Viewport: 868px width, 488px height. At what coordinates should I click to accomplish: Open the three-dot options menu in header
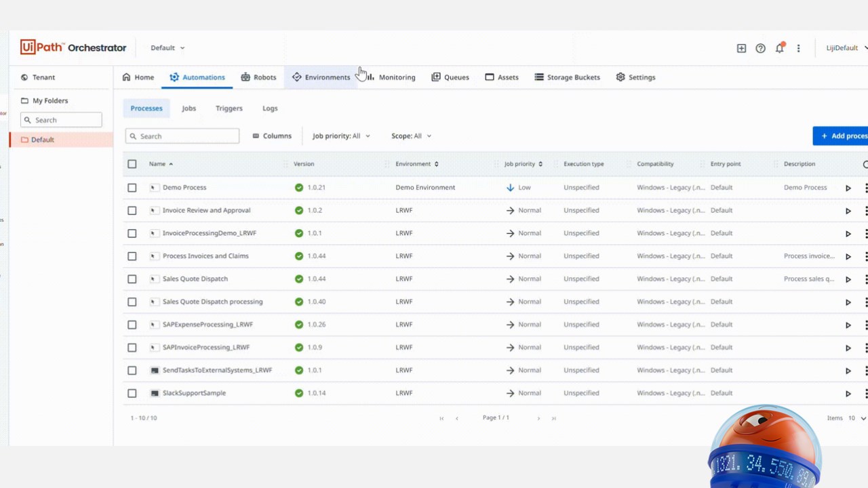coord(798,48)
